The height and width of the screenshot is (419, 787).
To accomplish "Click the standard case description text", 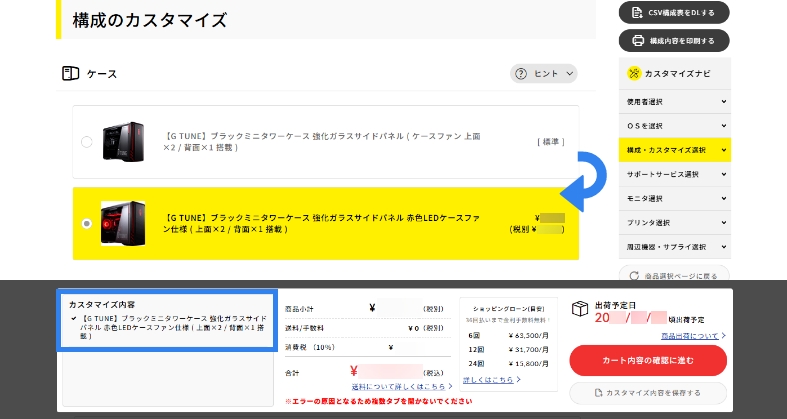I will coord(322,142).
